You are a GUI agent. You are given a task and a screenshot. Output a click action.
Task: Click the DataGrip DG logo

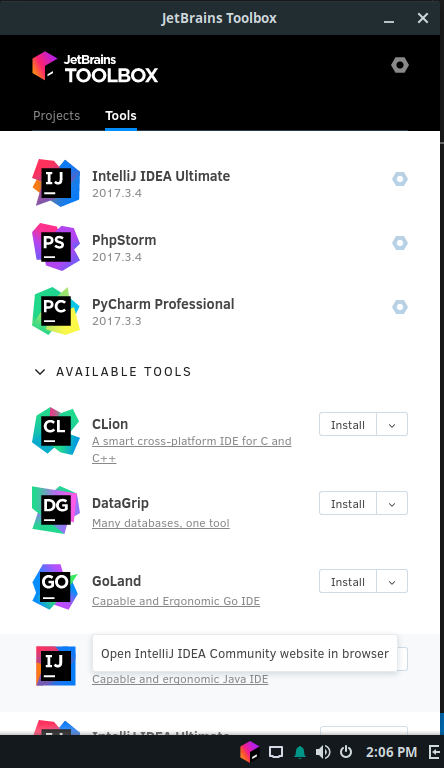click(56, 510)
